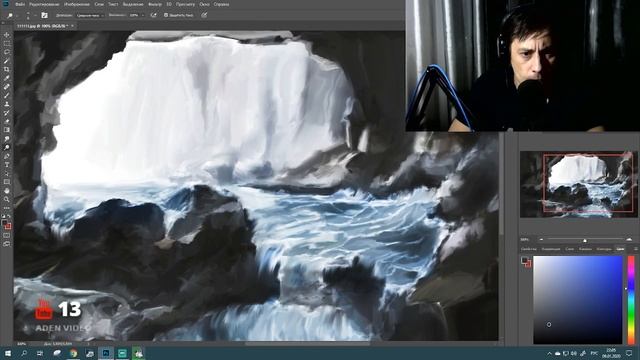Select the Gradient tool
This screenshot has width=640, height=360.
[x=7, y=130]
